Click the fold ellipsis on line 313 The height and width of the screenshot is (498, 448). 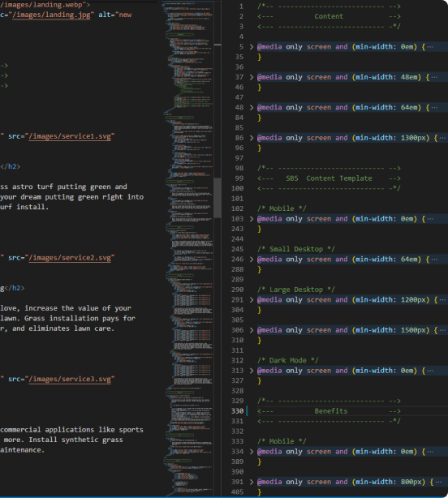click(x=430, y=371)
